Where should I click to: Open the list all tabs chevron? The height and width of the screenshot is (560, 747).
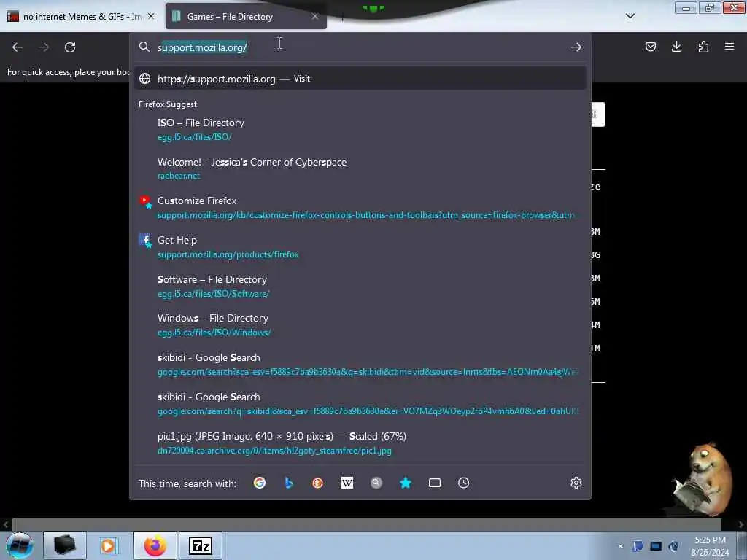pyautogui.click(x=630, y=16)
